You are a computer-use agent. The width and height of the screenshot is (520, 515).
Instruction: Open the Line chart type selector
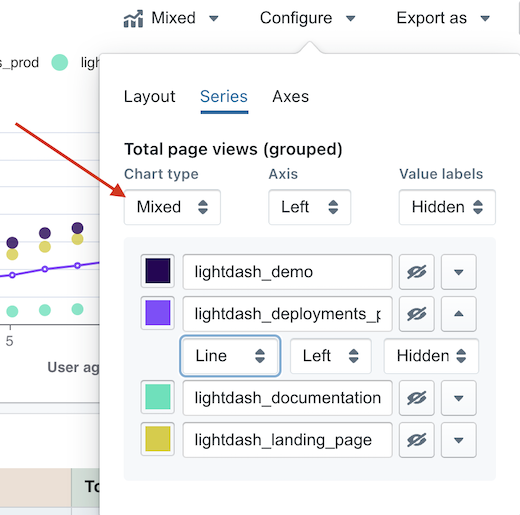click(230, 356)
